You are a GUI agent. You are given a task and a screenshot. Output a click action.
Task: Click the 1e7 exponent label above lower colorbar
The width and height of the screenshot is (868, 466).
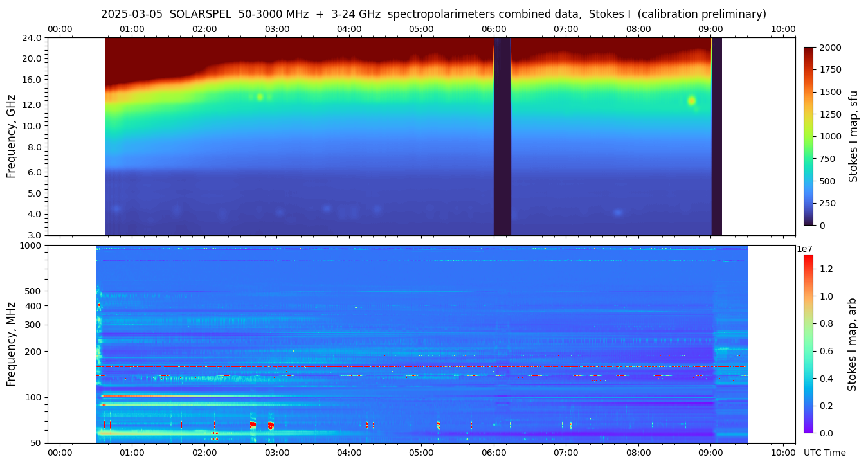pyautogui.click(x=806, y=249)
